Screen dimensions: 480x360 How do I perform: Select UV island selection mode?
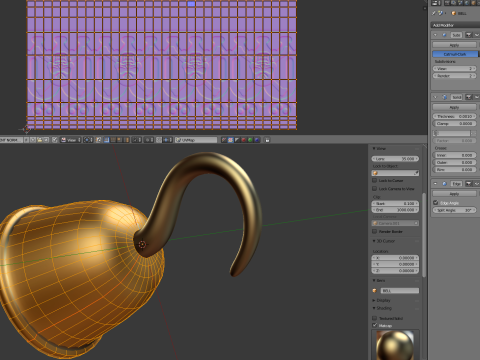point(127,140)
